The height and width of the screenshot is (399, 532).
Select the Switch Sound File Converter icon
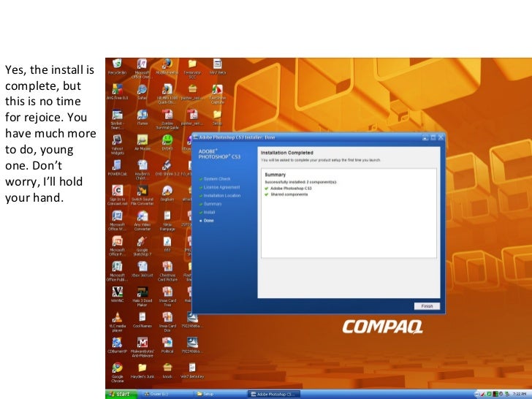142,195
